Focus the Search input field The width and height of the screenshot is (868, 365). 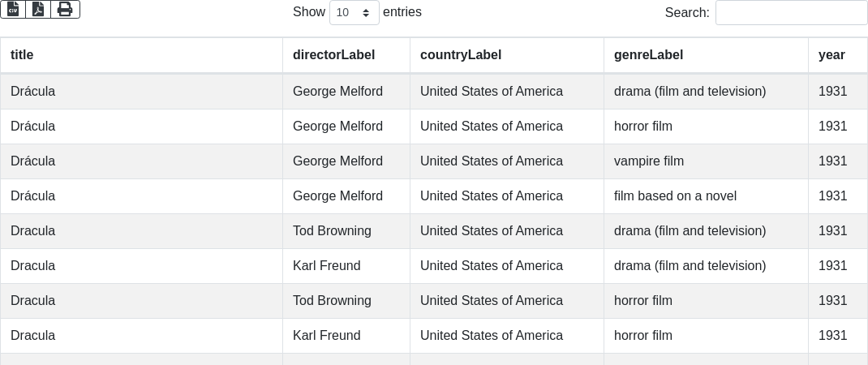point(791,13)
